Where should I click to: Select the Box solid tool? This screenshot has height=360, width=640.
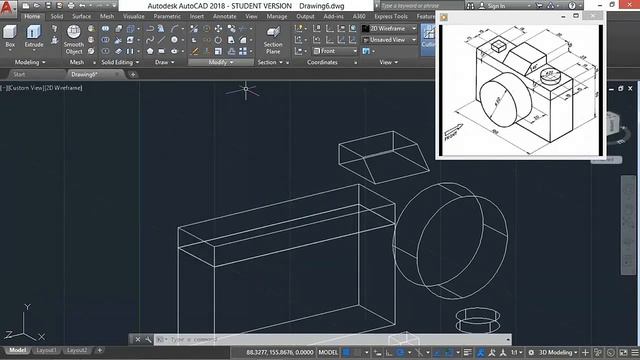coord(10,36)
